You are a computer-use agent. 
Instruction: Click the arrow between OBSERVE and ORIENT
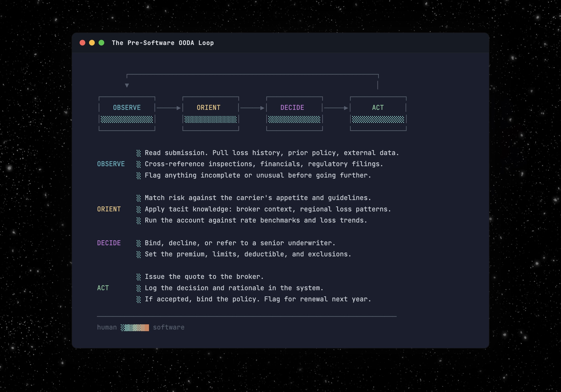coord(169,108)
